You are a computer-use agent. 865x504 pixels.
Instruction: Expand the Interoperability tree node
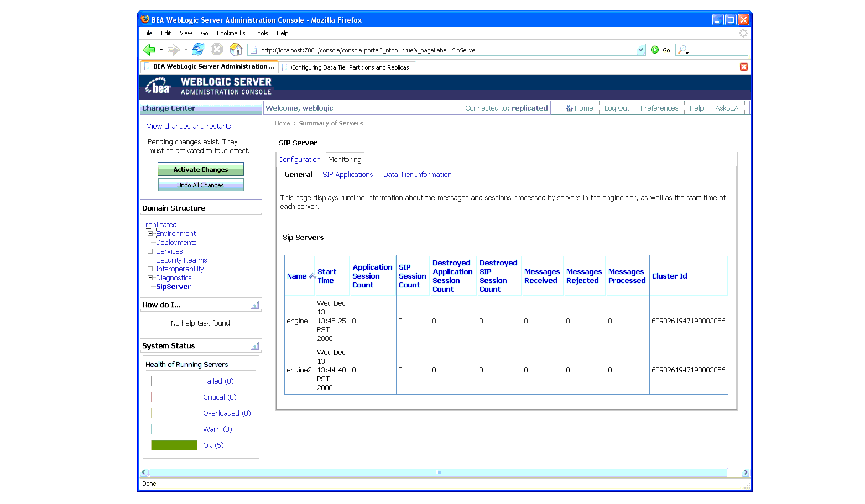150,269
